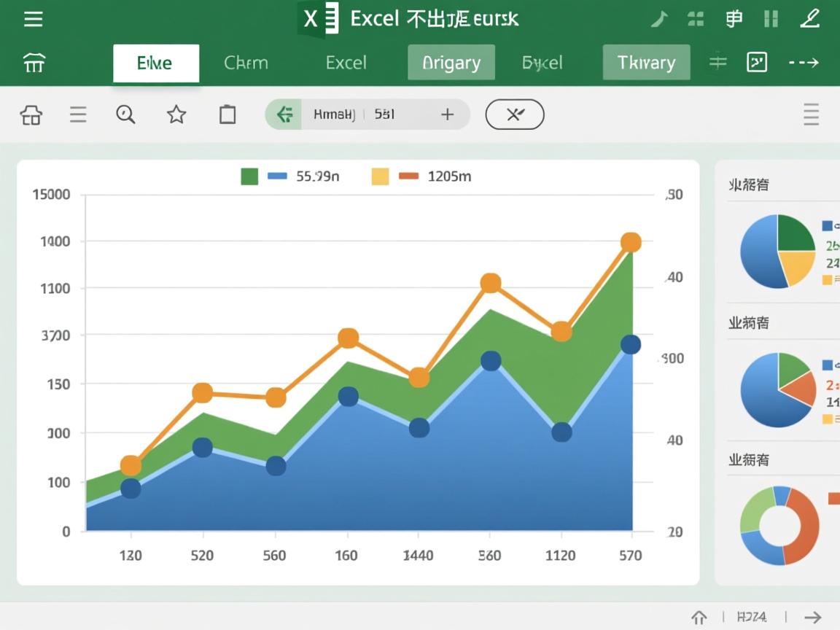The height and width of the screenshot is (630, 840).
Task: Click the star favorite icon
Action: tap(176, 114)
